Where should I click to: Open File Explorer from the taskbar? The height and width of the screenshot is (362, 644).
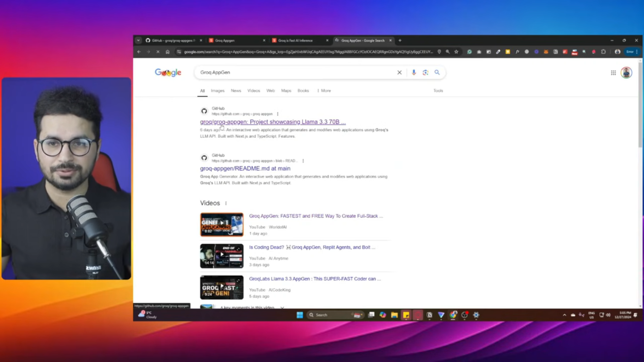(x=394, y=315)
